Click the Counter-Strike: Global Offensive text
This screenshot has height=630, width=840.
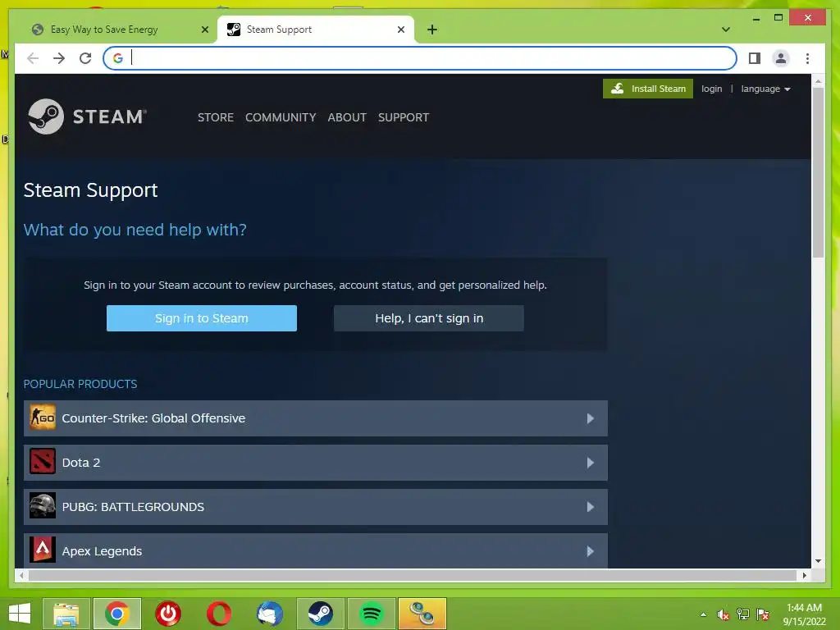153,418
